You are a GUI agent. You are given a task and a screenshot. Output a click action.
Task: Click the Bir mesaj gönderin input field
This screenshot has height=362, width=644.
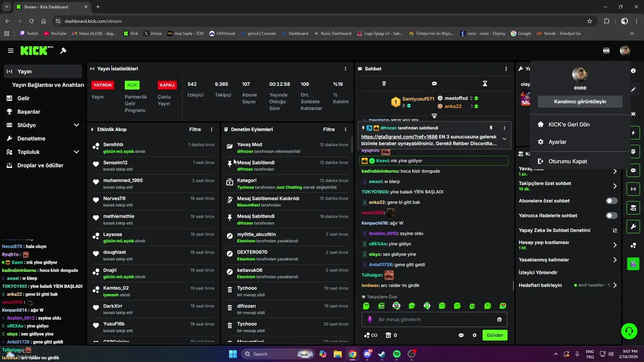pos(434,319)
